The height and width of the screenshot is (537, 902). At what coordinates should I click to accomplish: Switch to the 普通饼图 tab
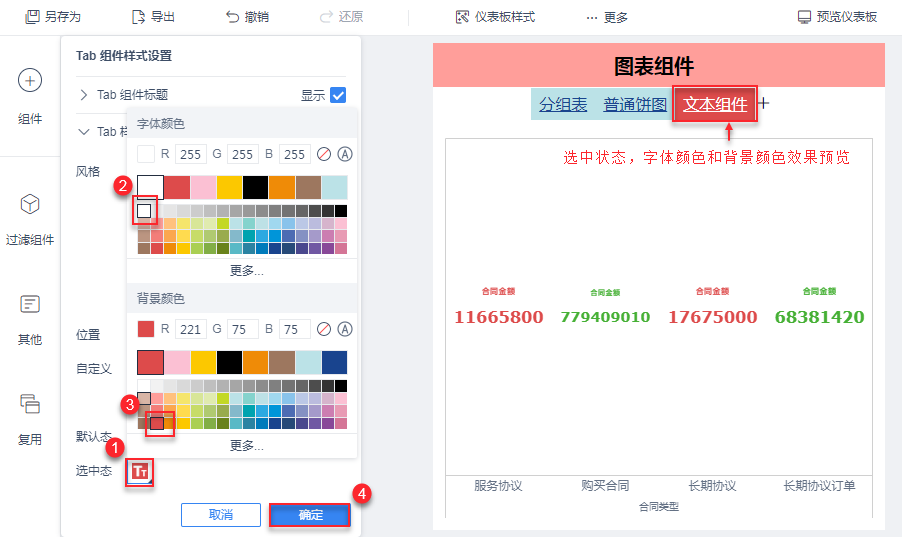tap(635, 105)
